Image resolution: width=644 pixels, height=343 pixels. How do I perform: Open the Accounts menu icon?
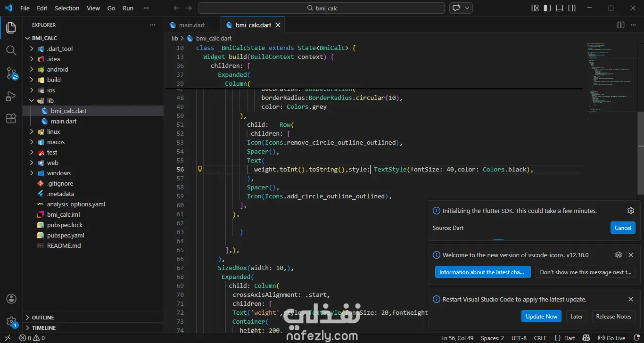click(11, 299)
